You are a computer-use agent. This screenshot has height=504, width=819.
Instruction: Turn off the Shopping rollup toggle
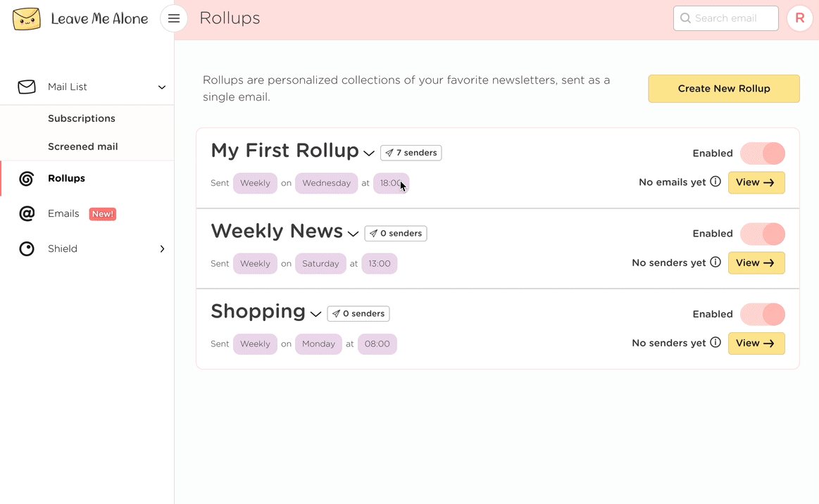pos(763,314)
